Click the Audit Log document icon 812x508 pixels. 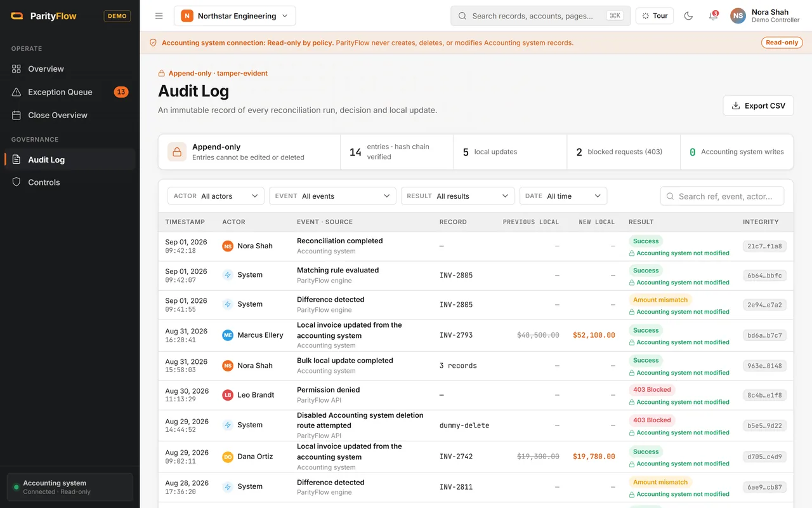(x=16, y=159)
